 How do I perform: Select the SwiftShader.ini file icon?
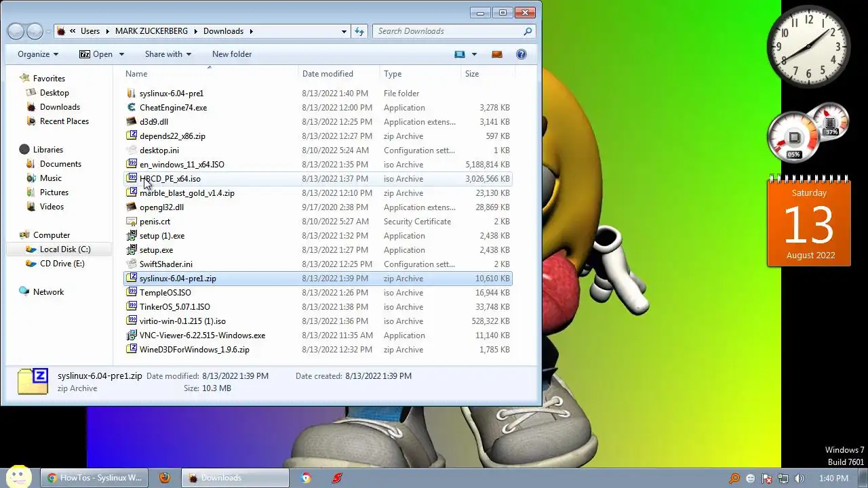pyautogui.click(x=132, y=264)
